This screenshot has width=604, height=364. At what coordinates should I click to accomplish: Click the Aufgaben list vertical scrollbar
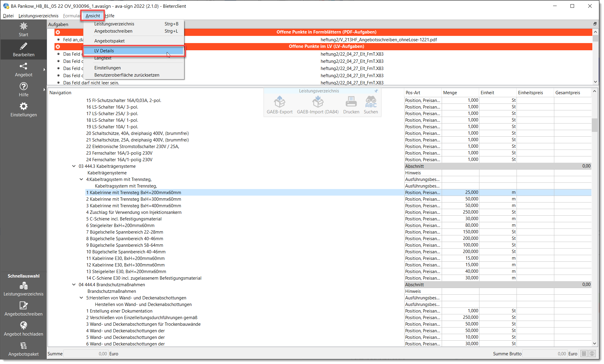595,57
